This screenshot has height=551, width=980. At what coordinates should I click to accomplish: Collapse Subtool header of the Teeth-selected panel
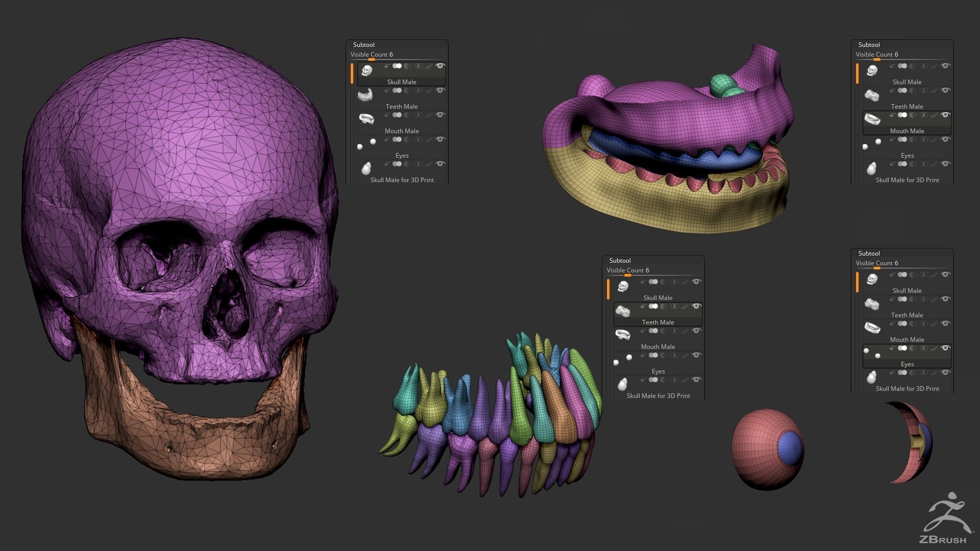[x=620, y=261]
